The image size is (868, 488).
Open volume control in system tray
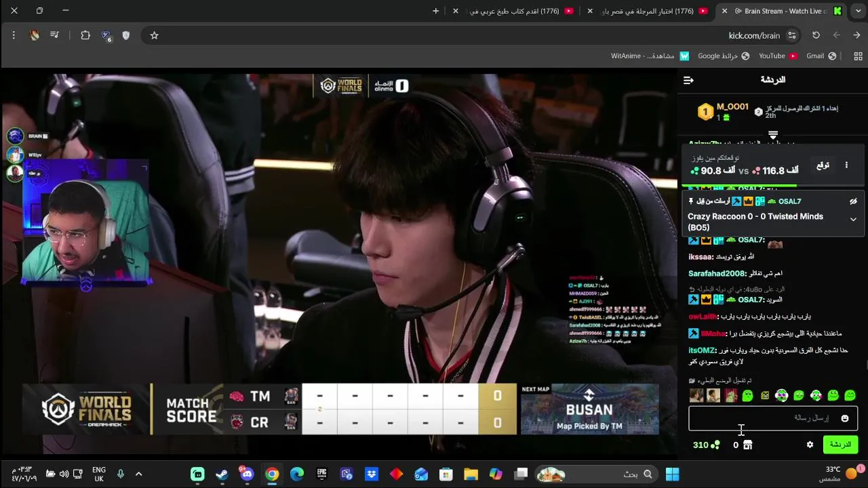(64, 474)
